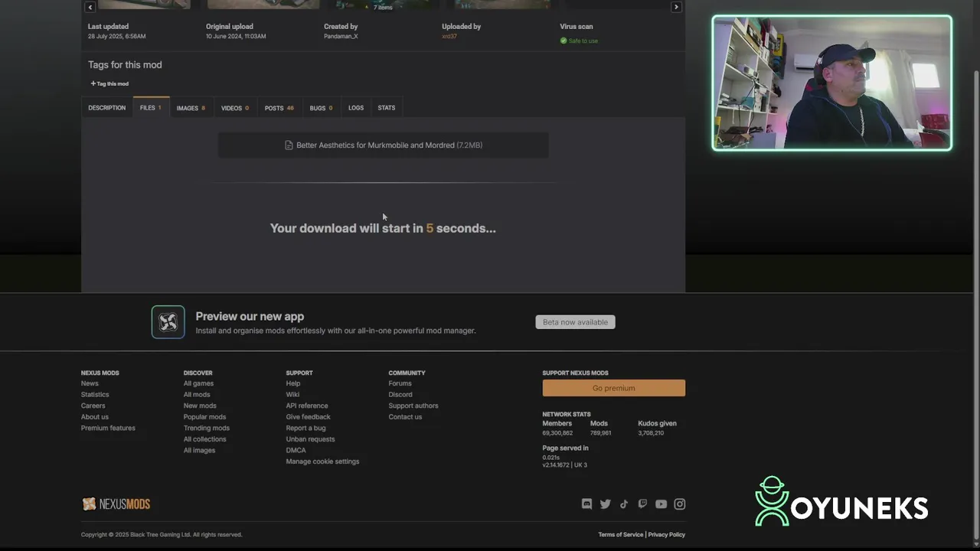The width and height of the screenshot is (980, 551).
Task: Click the Beta now available button
Action: 575,322
